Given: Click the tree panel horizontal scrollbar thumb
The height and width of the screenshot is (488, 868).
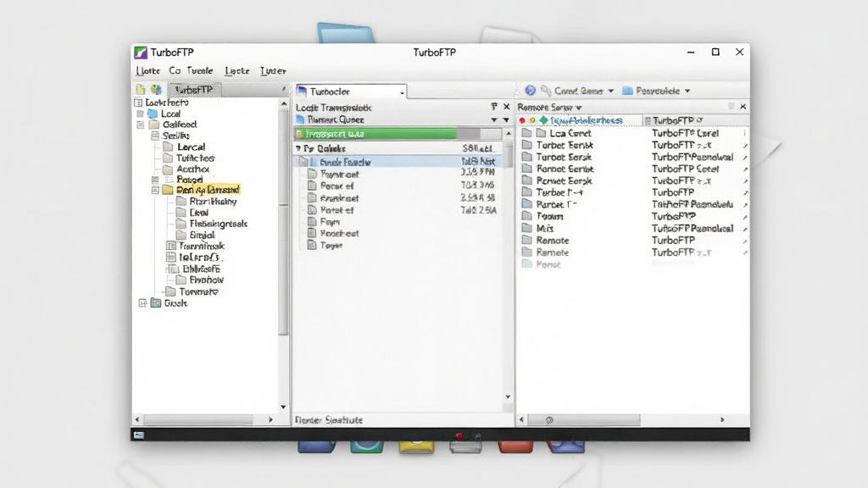Looking at the screenshot, I should coord(198,420).
